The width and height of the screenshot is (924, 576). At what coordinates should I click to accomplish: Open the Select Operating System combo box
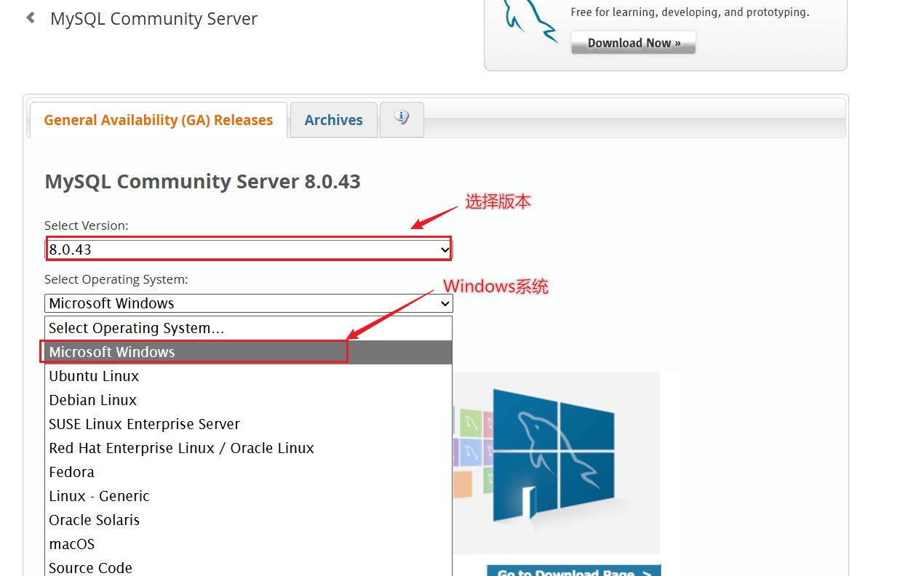[249, 303]
